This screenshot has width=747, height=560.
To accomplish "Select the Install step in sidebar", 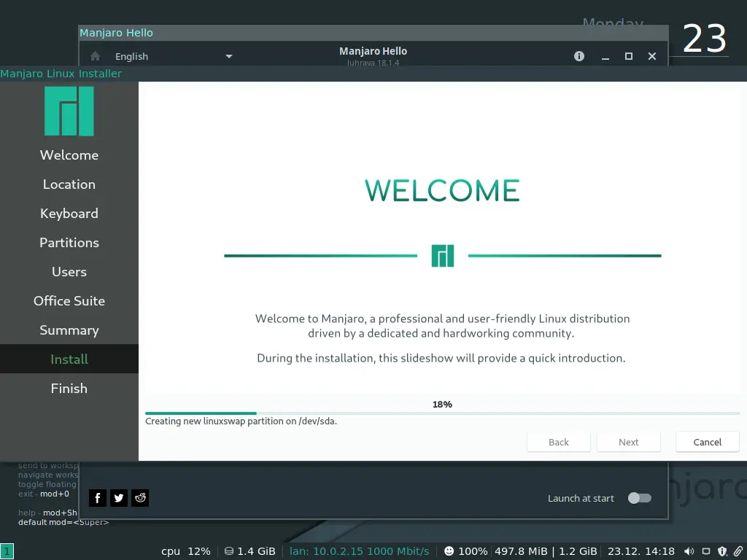I will tap(69, 359).
